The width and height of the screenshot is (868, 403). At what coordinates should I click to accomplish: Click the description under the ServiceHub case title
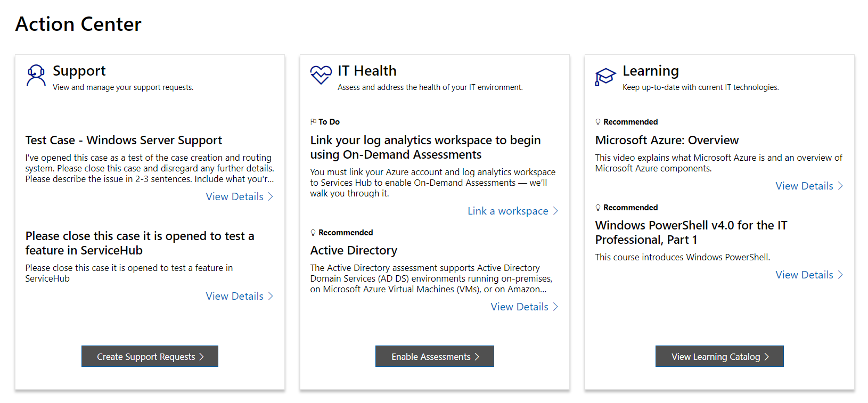129,273
